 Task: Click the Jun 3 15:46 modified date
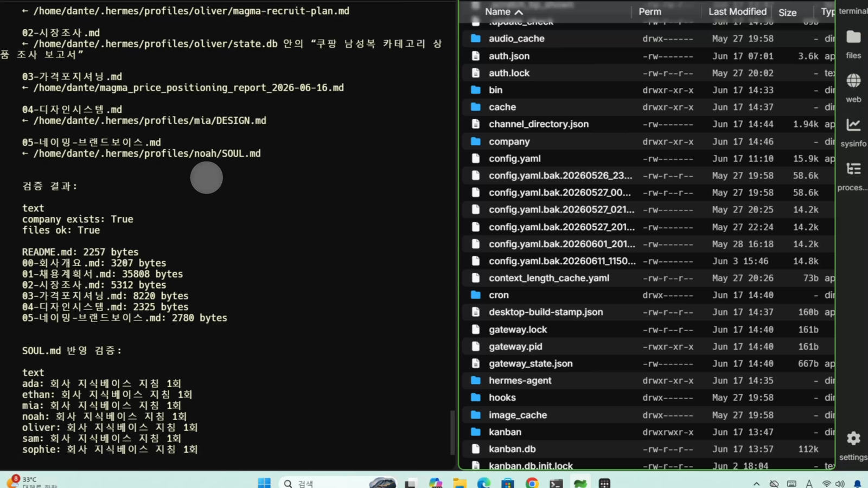pyautogui.click(x=740, y=261)
